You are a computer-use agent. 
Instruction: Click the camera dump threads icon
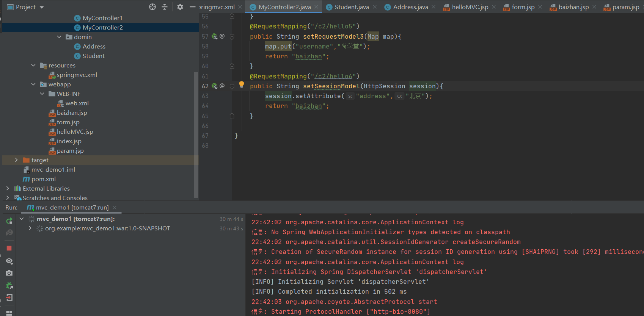click(9, 273)
